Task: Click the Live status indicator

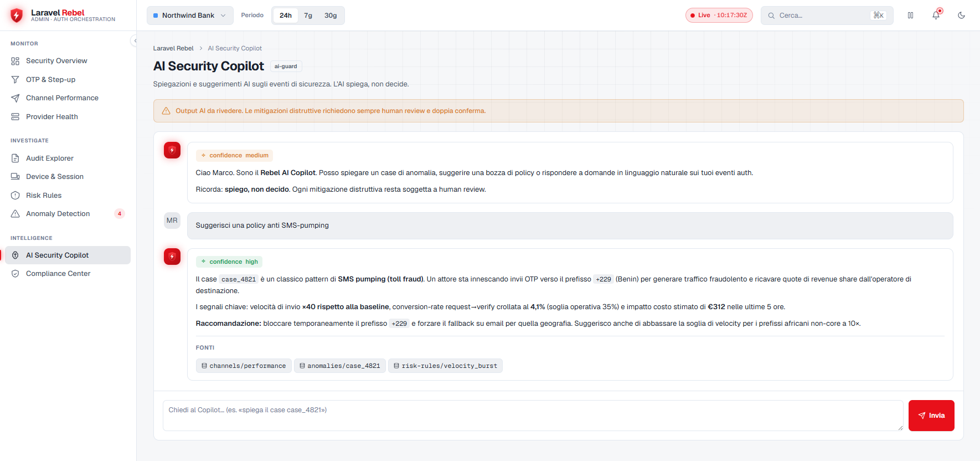Action: click(719, 16)
